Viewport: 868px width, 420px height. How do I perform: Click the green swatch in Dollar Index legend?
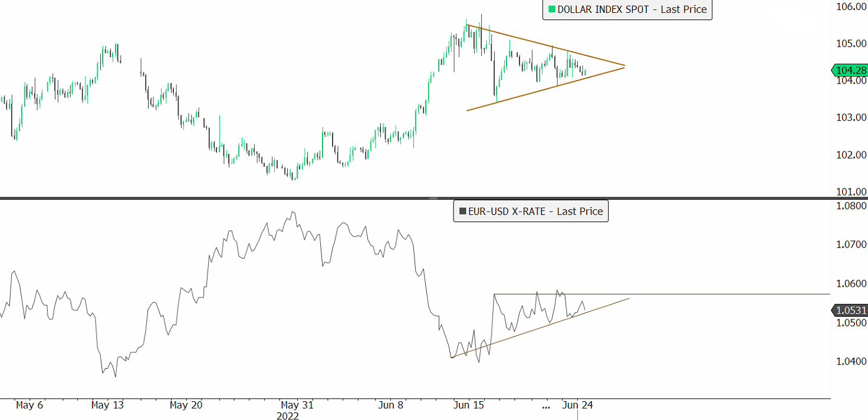click(552, 9)
